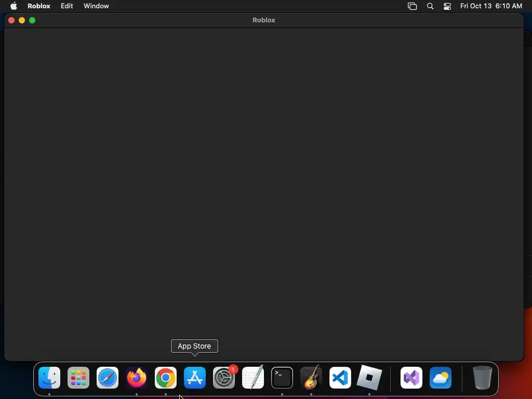Open the Trash in the Dock
Viewport: 532px width, 399px height.
click(x=482, y=378)
